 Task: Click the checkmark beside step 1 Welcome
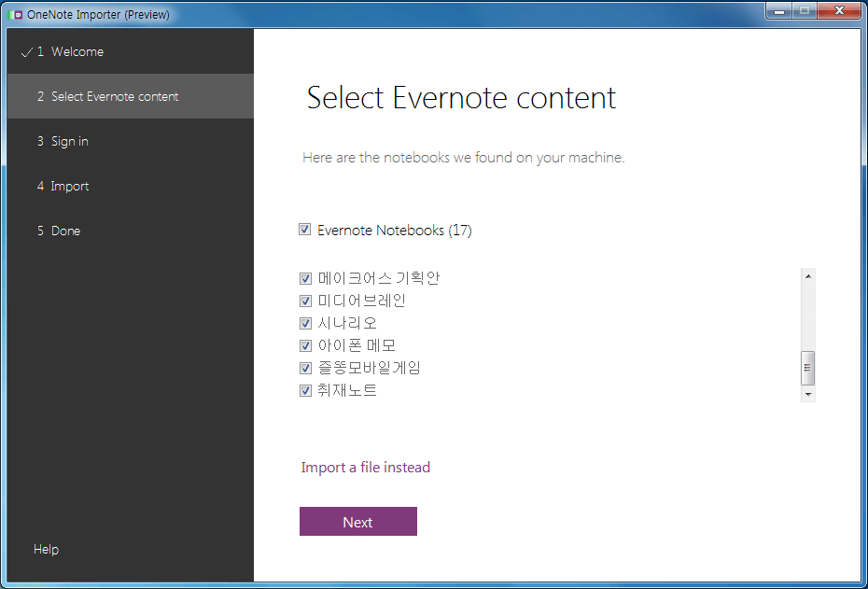coord(27,52)
